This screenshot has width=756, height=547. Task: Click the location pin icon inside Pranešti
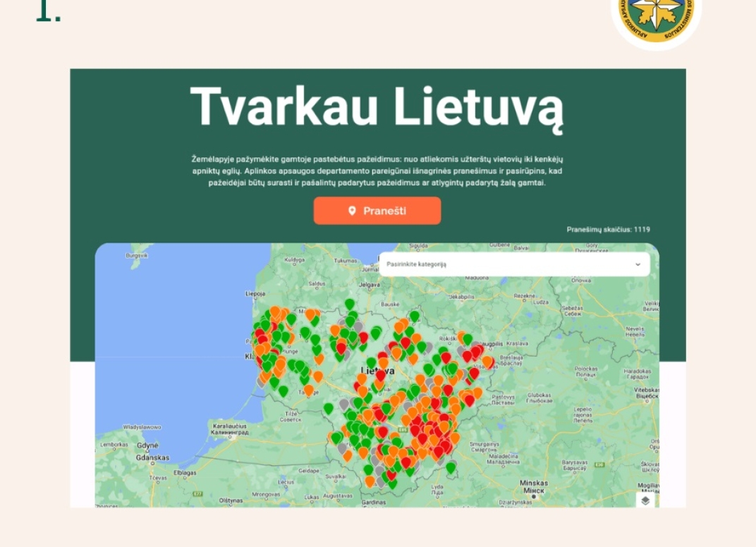352,211
